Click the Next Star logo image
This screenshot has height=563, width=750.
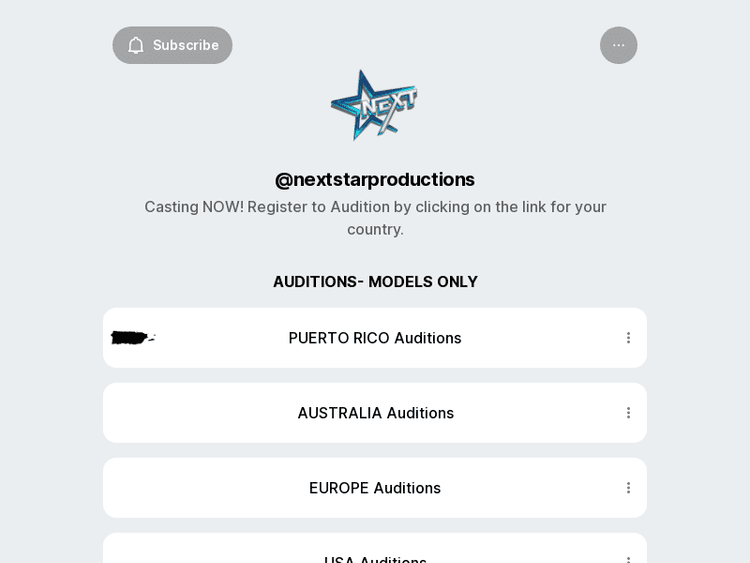coord(374,104)
